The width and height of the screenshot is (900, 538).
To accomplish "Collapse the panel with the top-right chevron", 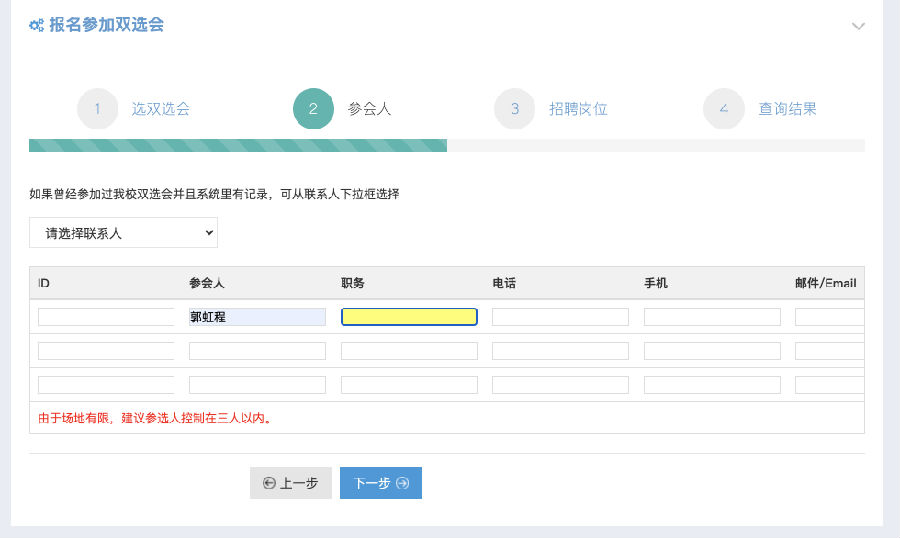I will click(858, 26).
